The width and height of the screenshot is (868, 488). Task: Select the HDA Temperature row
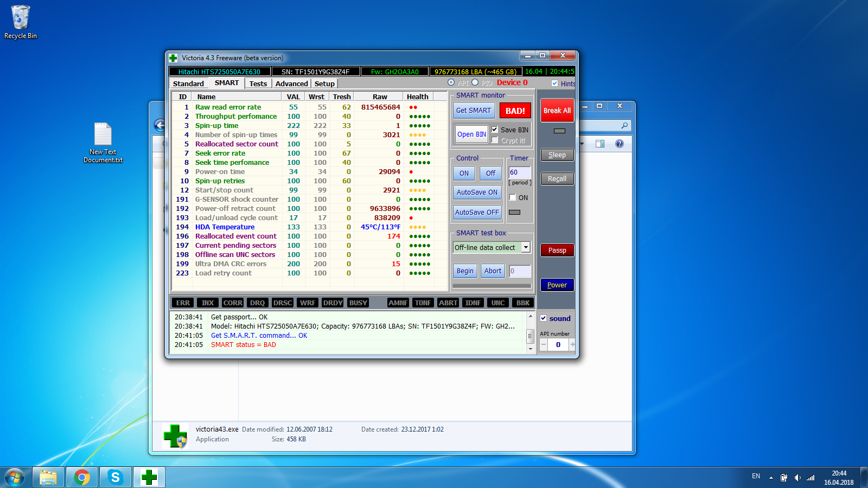[309, 227]
